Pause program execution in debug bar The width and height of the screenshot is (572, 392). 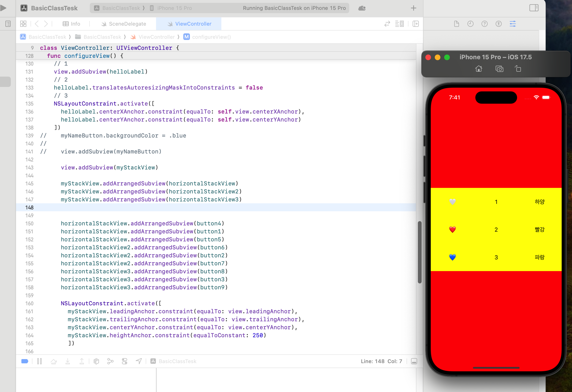[39, 361]
